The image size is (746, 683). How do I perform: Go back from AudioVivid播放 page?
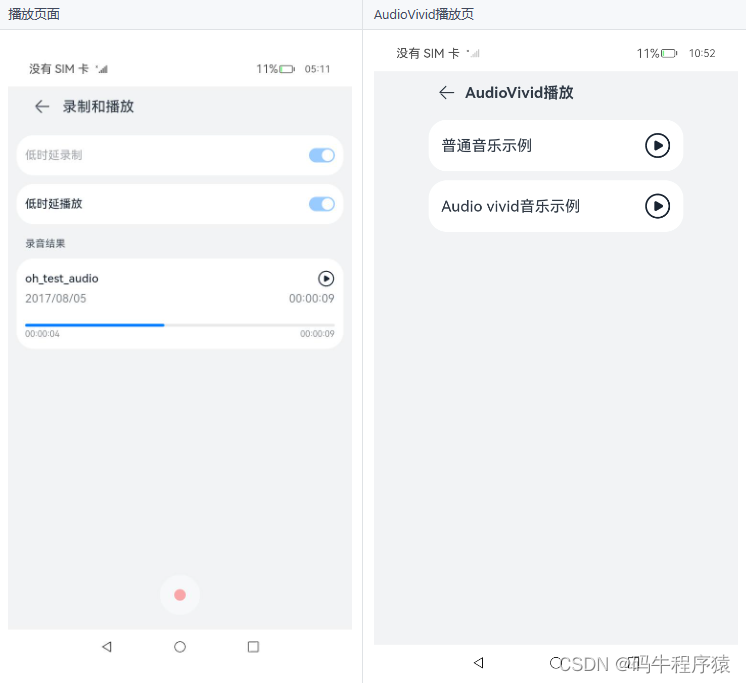(446, 92)
